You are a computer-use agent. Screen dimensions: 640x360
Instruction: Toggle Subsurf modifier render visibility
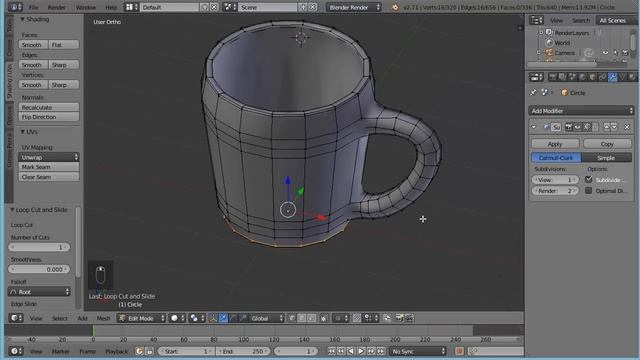568,127
